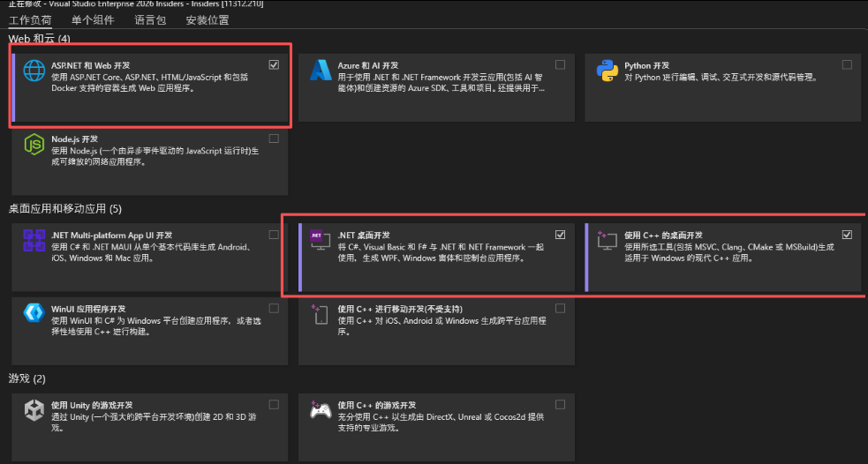
Task: Open the 单个组件 tab
Action: pos(93,20)
